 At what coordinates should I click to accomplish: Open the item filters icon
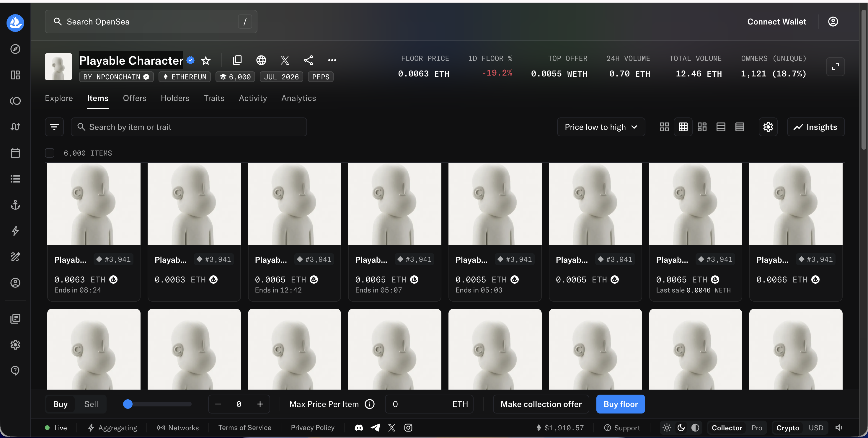click(x=54, y=127)
